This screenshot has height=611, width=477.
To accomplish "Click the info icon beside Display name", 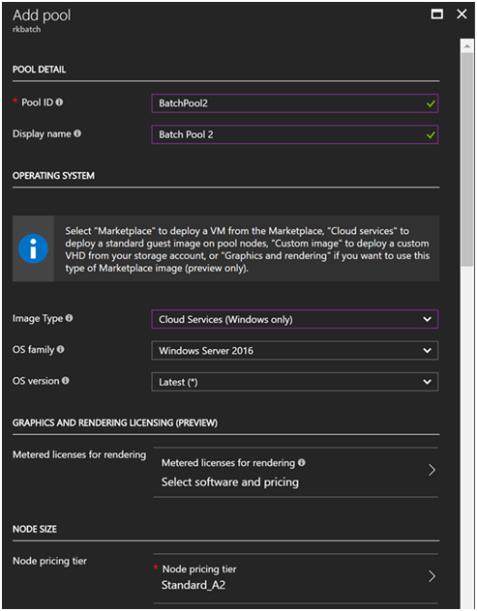I will click(78, 133).
